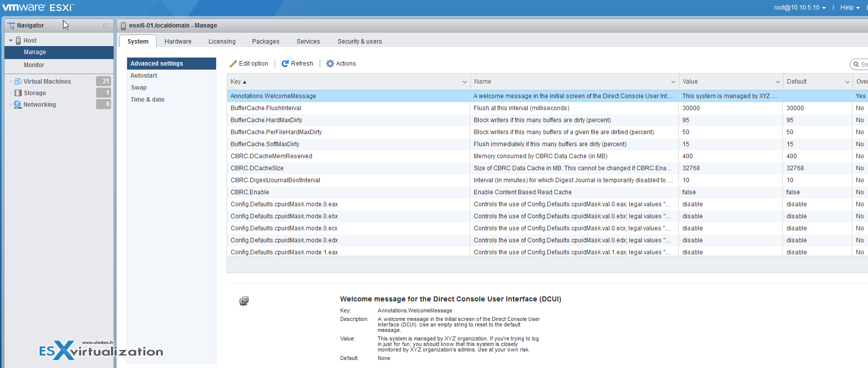The width and height of the screenshot is (868, 368).
Task: Click the Virtual Machines count badge 21
Action: pyautogui.click(x=104, y=81)
